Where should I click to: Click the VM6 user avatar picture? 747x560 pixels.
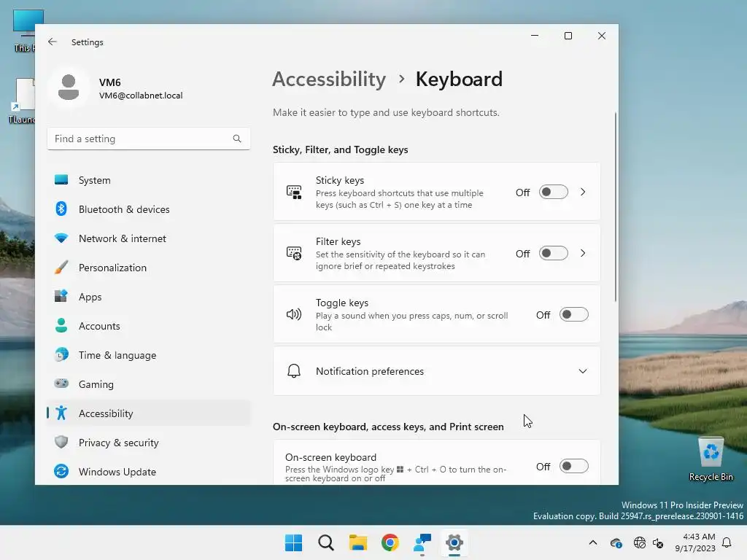(69, 87)
